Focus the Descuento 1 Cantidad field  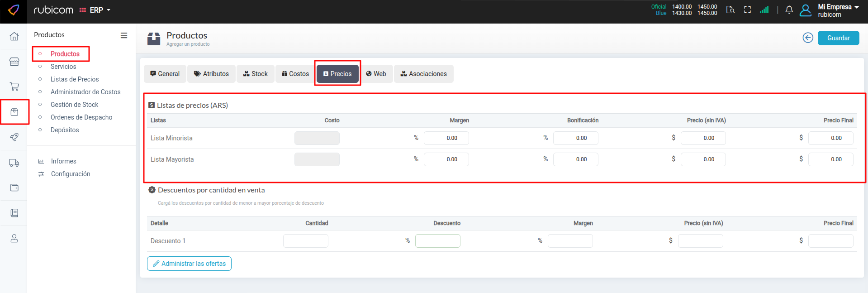pos(305,241)
